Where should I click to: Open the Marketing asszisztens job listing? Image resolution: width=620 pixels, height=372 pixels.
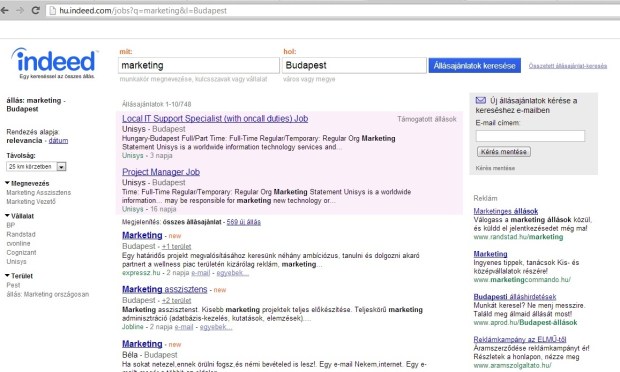click(x=164, y=289)
